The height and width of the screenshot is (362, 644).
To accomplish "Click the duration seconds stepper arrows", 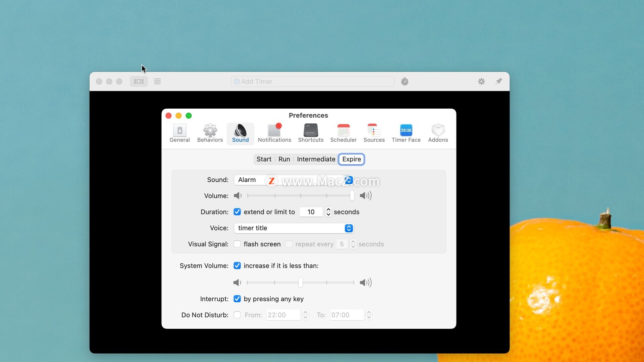I will click(328, 212).
